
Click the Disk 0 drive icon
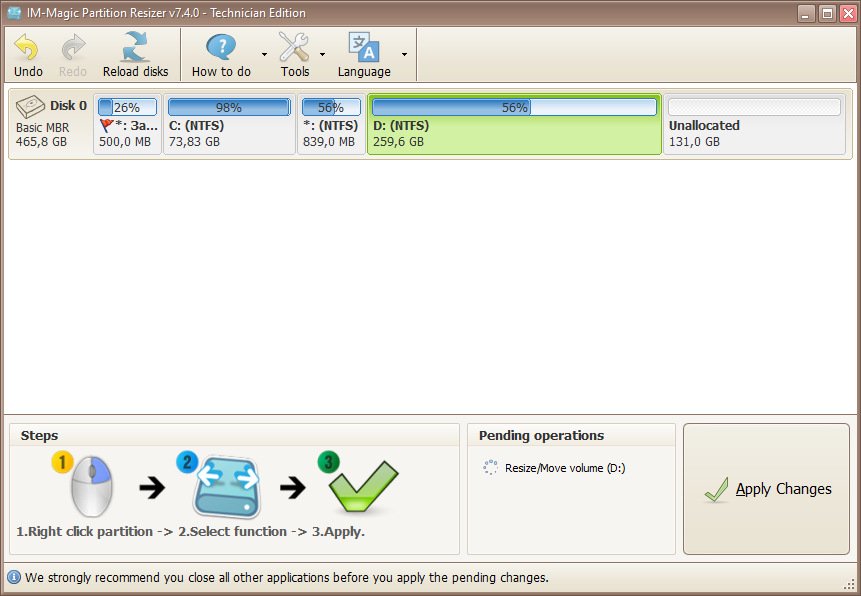click(31, 106)
